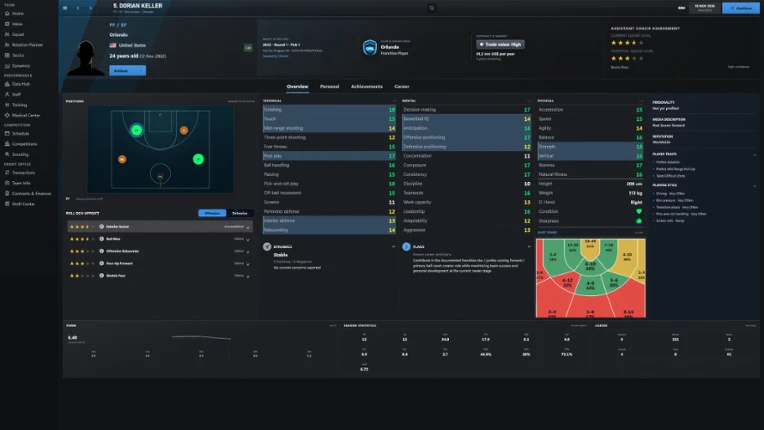The width and height of the screenshot is (764, 430).
Task: Click the shot zones heat map
Action: point(591,278)
